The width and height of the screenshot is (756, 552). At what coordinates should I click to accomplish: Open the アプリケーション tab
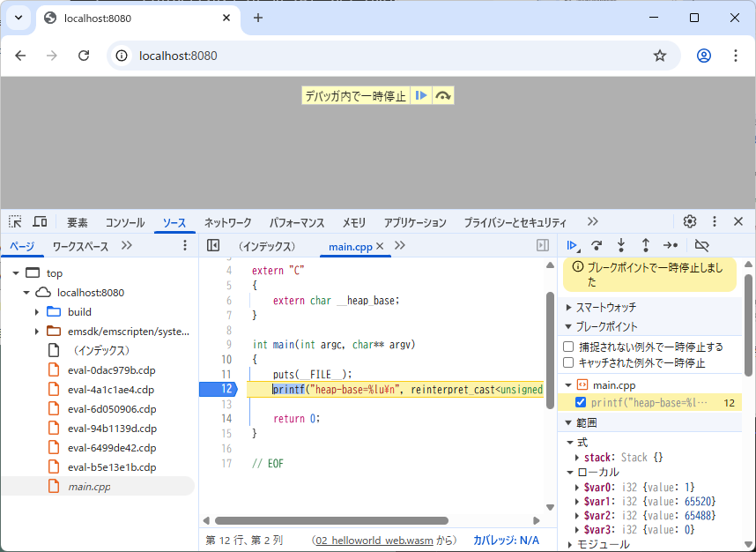415,222
